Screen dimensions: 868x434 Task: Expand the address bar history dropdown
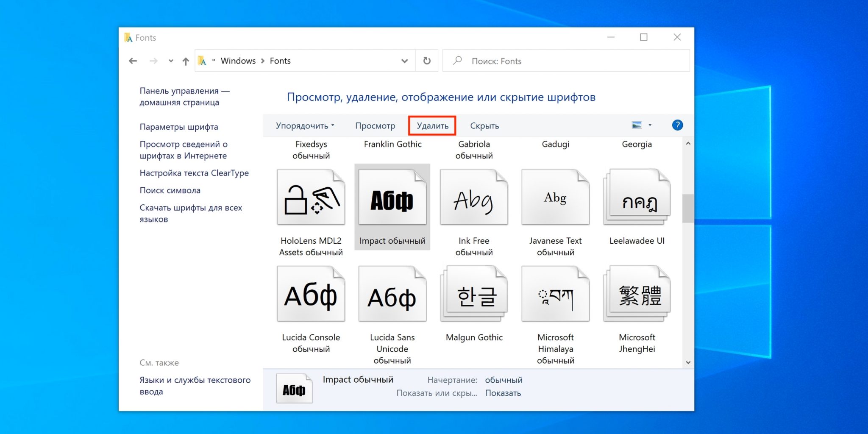(404, 61)
